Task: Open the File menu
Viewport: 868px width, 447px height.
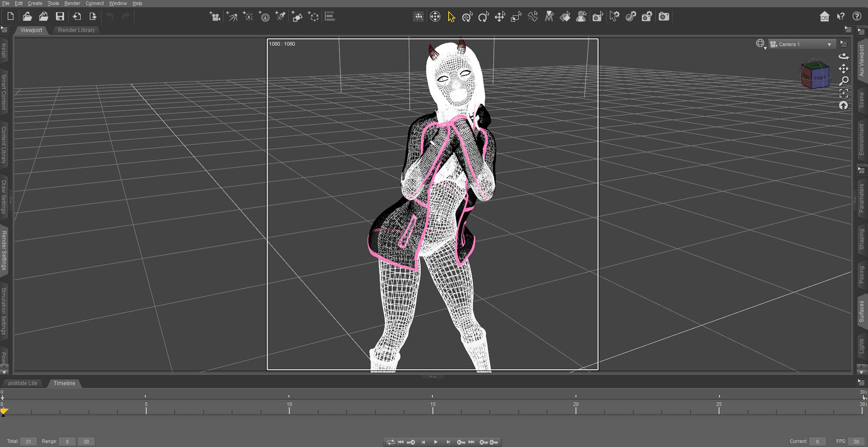Action: pos(6,3)
